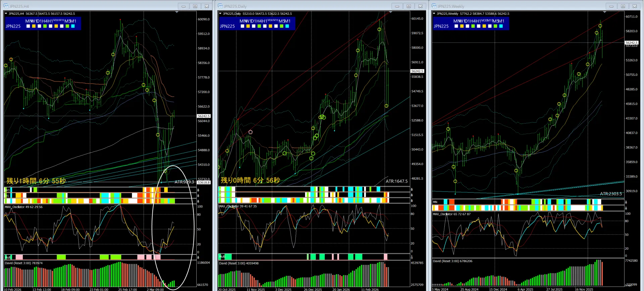This screenshot has width=644, height=291.
Task: Minimize the JPN225,Weekly chart window
Action: (x=611, y=6)
